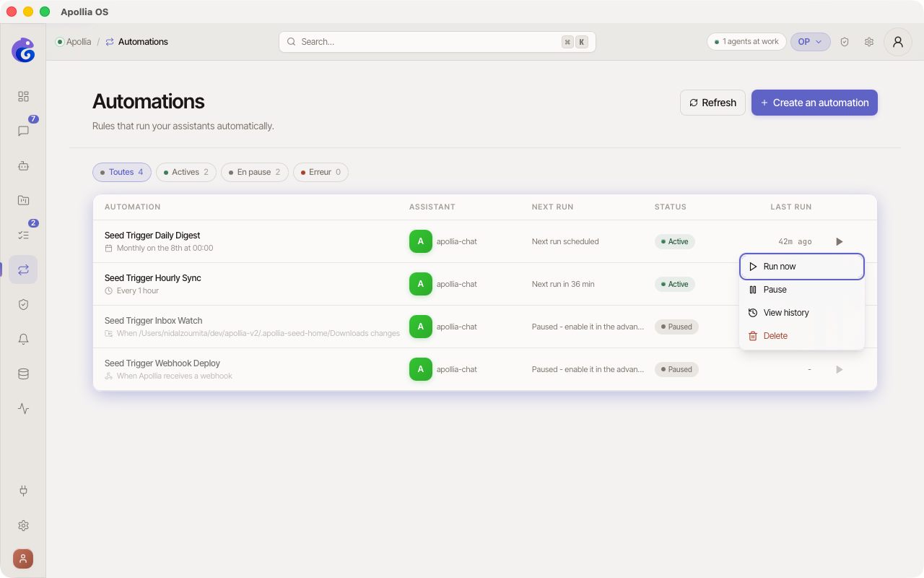Open the shield check icon in the sidebar

[23, 304]
